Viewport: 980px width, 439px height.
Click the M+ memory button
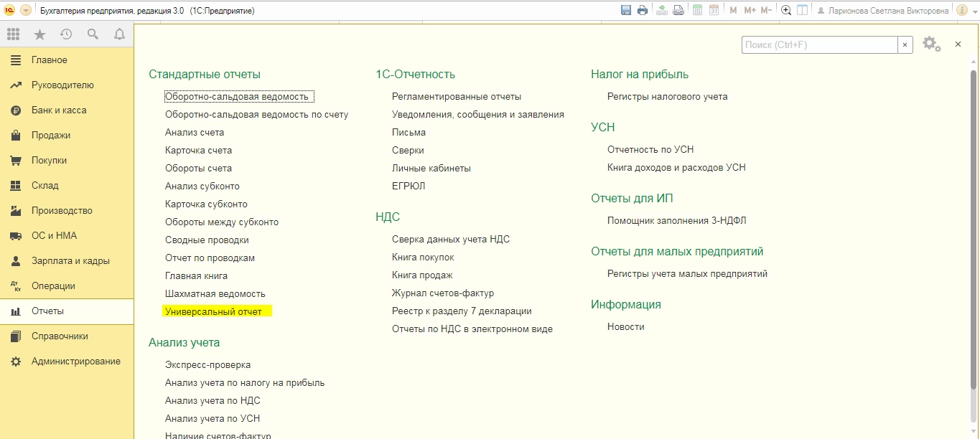pos(750,10)
